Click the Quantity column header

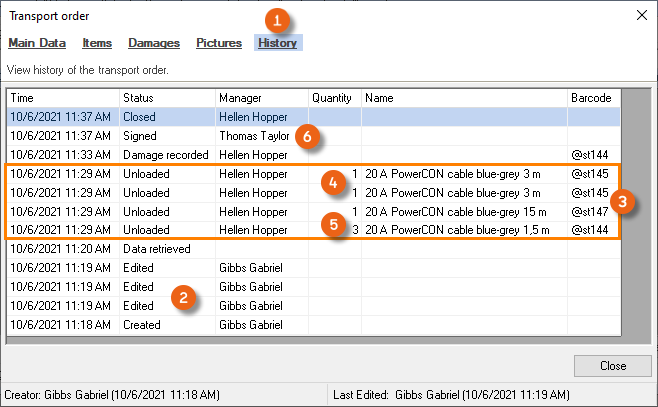(334, 98)
